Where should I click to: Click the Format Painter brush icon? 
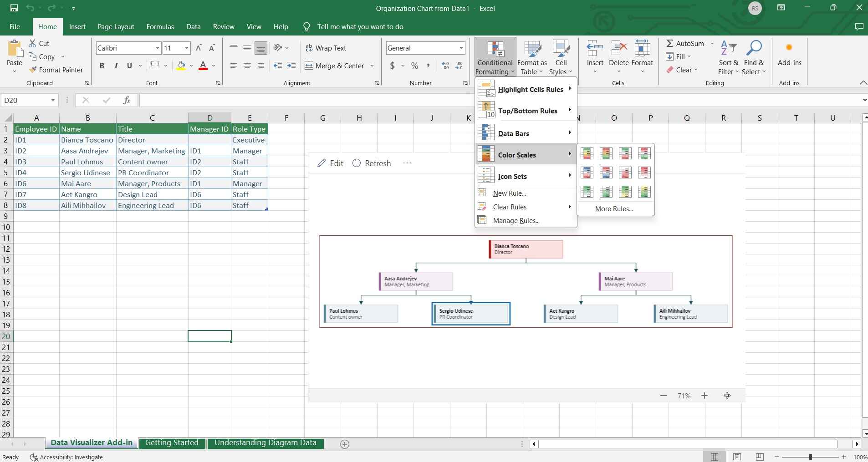[x=33, y=70]
